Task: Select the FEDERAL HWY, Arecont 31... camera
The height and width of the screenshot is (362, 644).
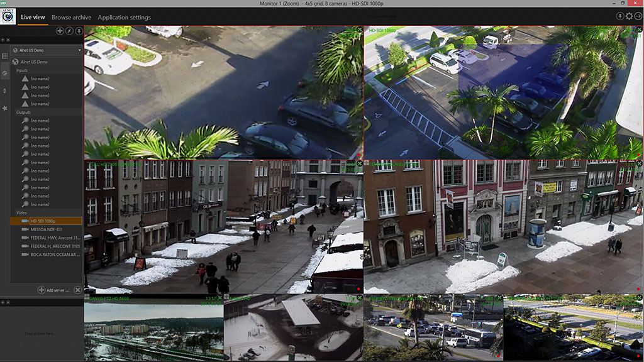Action: point(55,238)
